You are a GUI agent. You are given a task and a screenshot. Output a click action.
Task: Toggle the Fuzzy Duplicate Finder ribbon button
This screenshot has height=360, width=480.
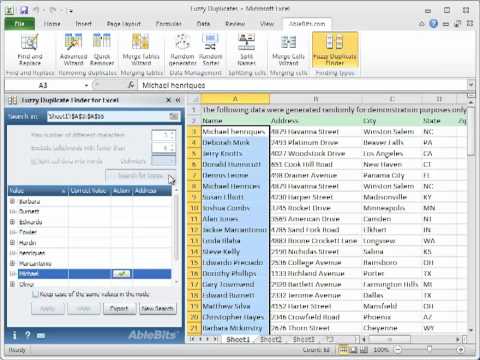pos(335,50)
